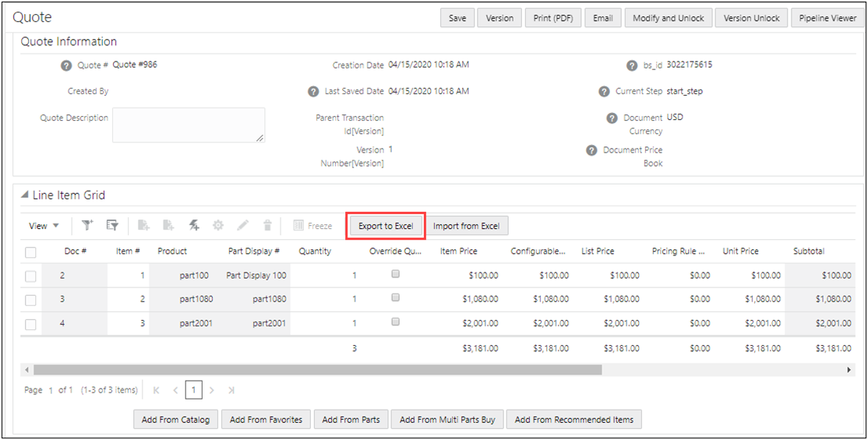Go to first page icon in pagination

156,390
